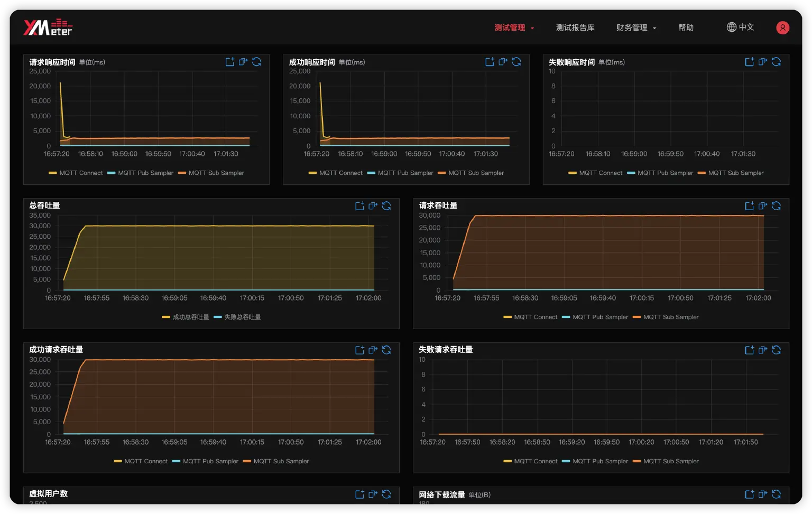Click the add icon on 虚拟用户数 panel

click(359, 494)
